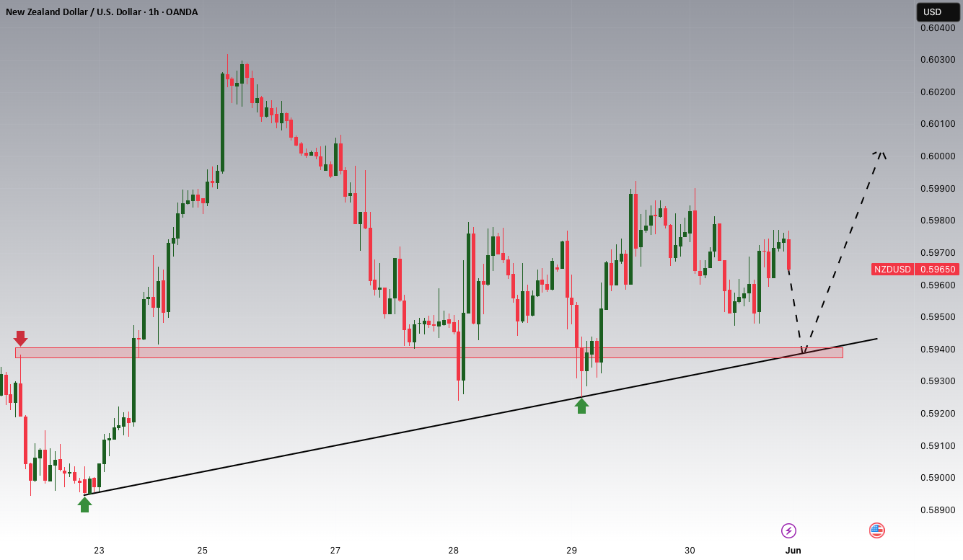Click the NZDUSD price label tag

tap(892, 270)
